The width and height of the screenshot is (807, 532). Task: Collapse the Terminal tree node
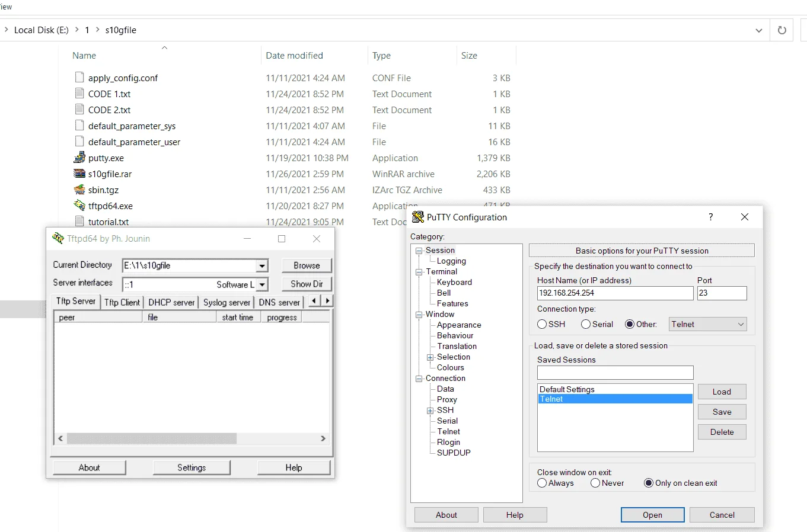pos(419,272)
